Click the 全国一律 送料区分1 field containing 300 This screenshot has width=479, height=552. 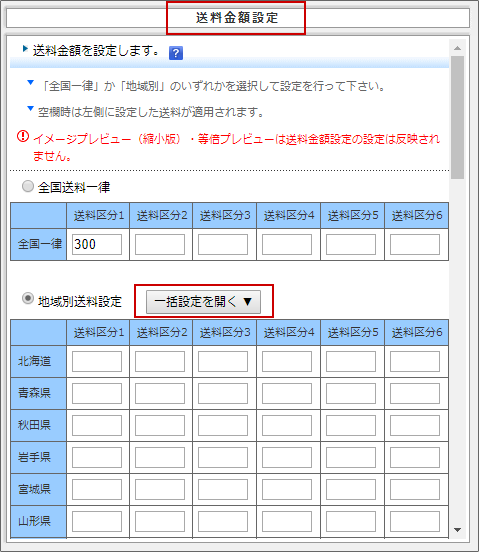coord(97,244)
